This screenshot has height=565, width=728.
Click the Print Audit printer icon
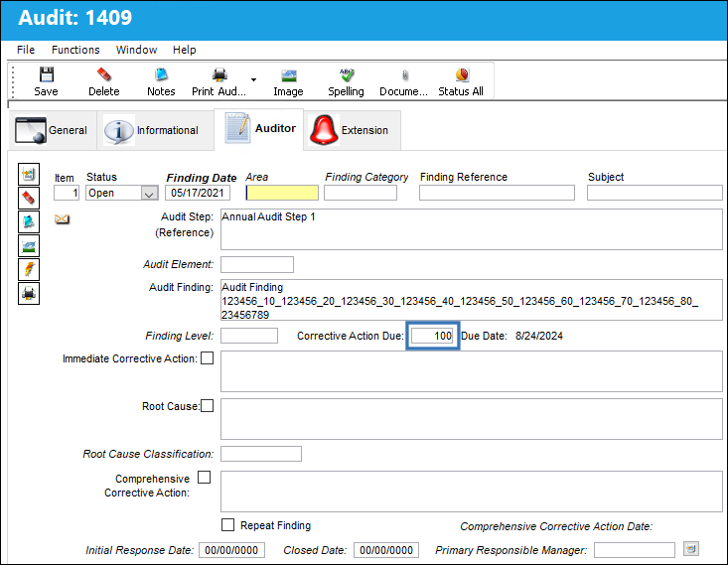pyautogui.click(x=219, y=74)
